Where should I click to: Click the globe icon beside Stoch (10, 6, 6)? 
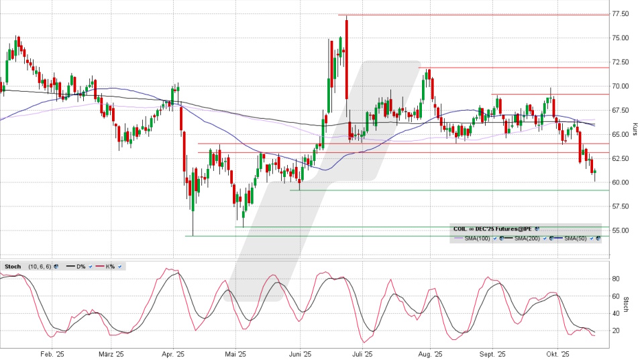click(56, 266)
